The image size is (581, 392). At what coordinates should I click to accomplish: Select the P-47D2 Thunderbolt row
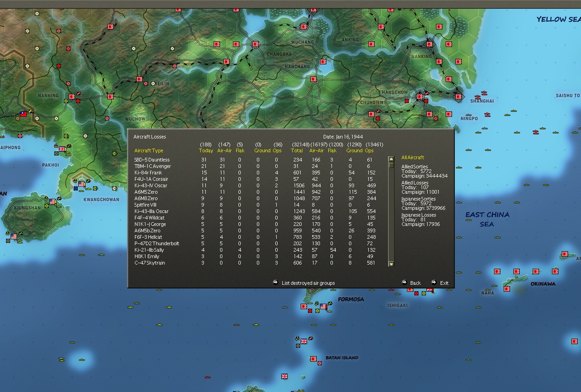tap(256, 243)
